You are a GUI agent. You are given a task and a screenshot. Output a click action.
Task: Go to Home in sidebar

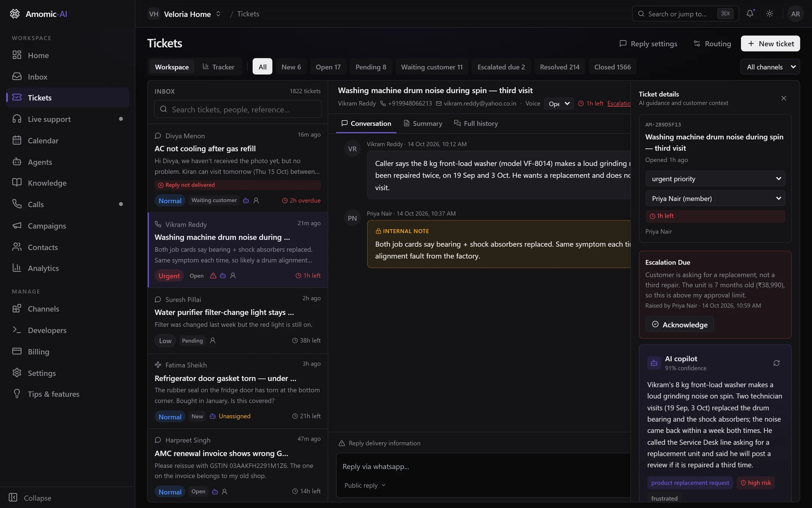tap(68, 55)
